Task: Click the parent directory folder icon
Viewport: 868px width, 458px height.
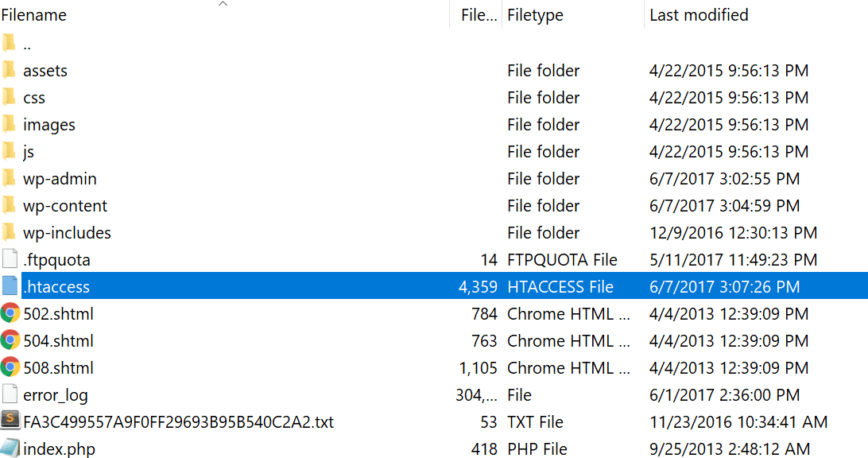Action: pyautogui.click(x=11, y=43)
